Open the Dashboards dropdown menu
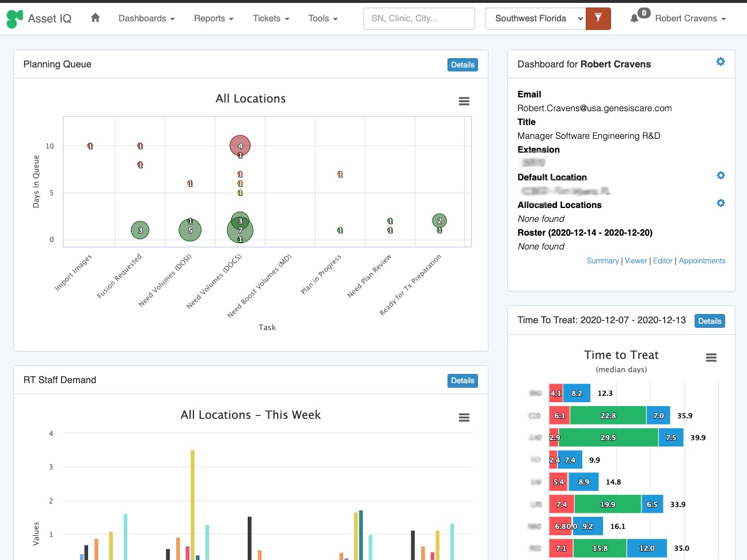 pos(146,18)
